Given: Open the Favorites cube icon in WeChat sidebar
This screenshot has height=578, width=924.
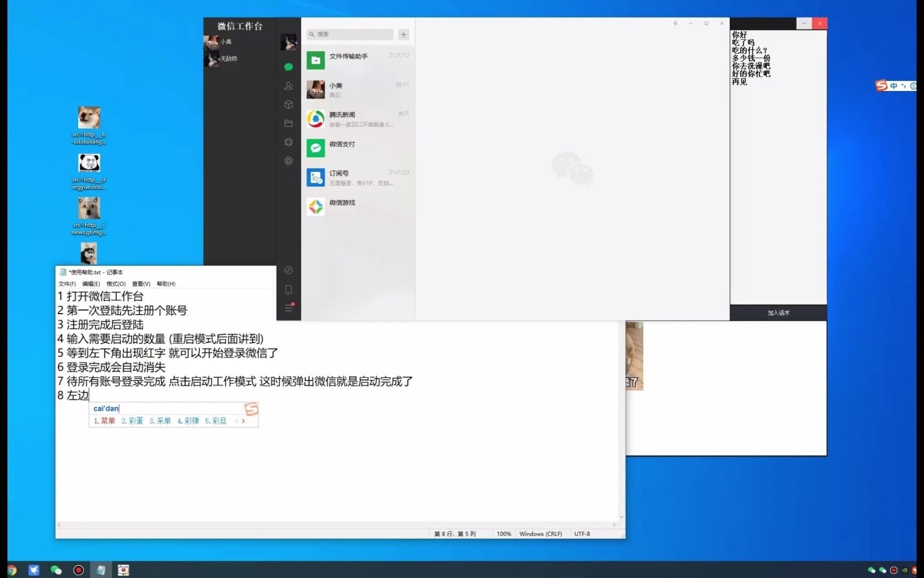Looking at the screenshot, I should [x=289, y=104].
